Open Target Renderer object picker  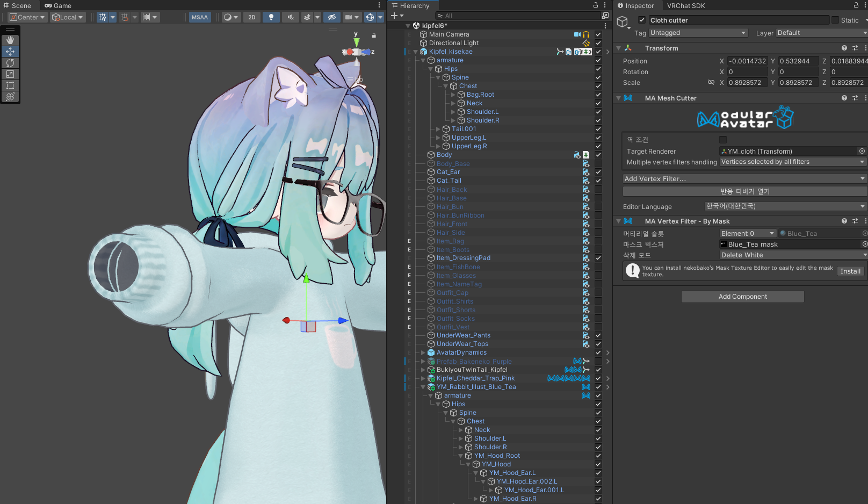862,152
